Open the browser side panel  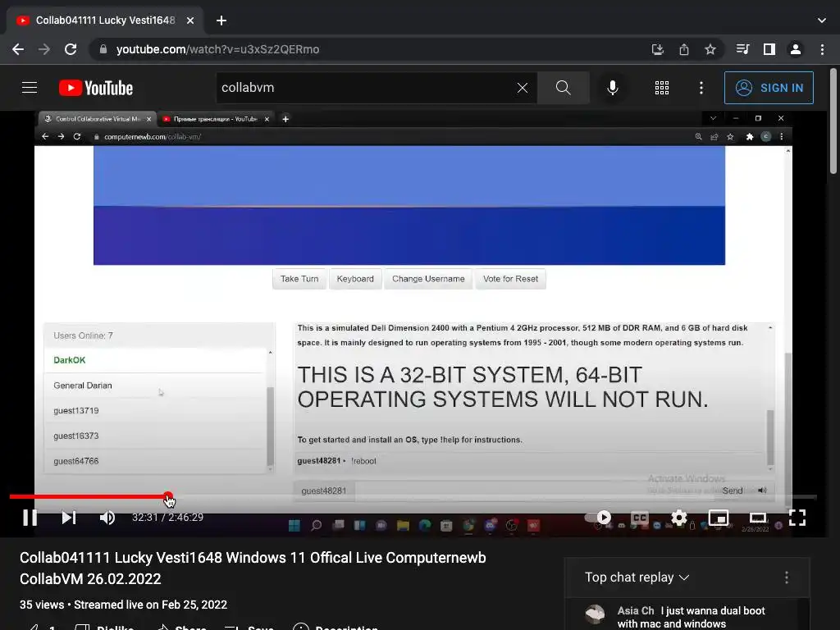(769, 49)
